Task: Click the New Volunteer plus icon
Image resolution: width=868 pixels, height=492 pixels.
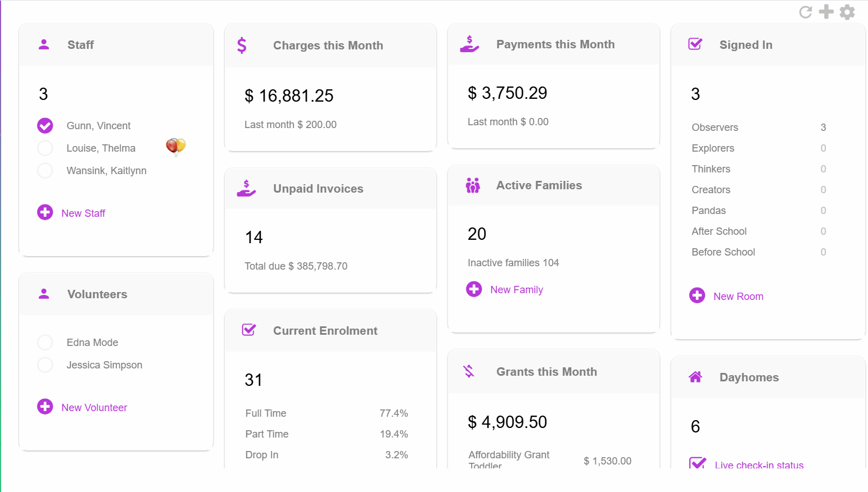Action: [x=45, y=407]
